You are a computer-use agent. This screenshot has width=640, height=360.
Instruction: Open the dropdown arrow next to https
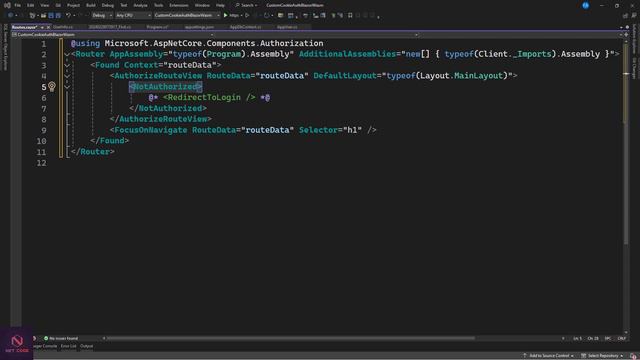pos(241,16)
